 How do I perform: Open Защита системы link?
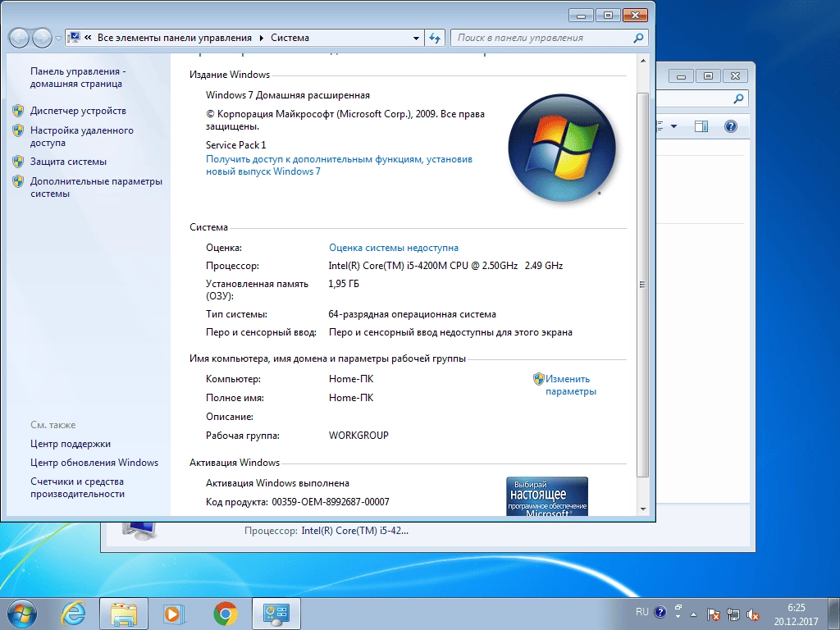click(68, 162)
